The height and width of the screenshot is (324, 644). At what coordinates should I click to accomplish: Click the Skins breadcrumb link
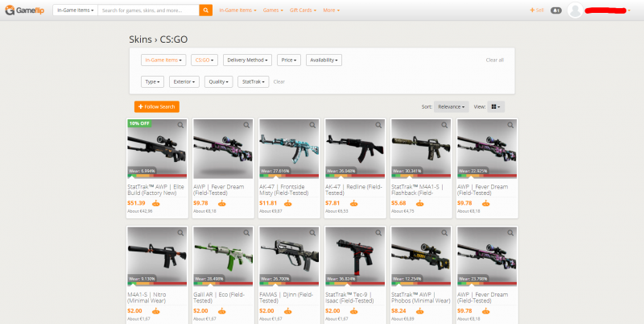click(x=140, y=39)
